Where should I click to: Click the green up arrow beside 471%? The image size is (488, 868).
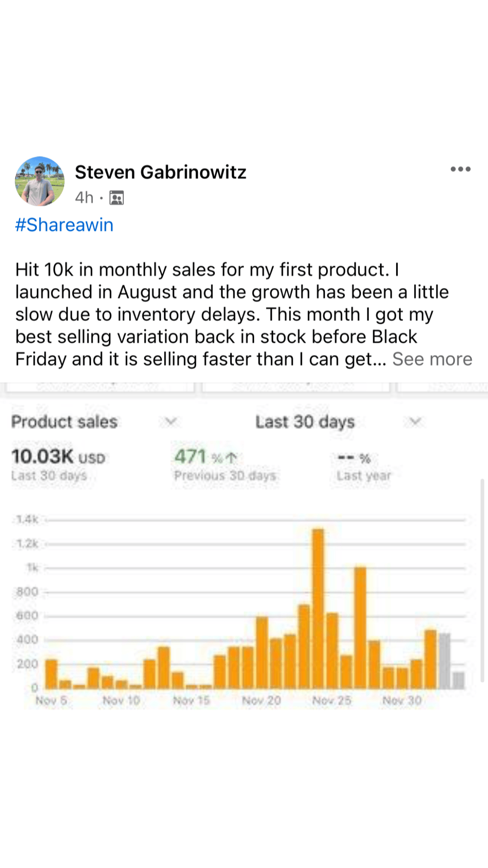tap(231, 458)
